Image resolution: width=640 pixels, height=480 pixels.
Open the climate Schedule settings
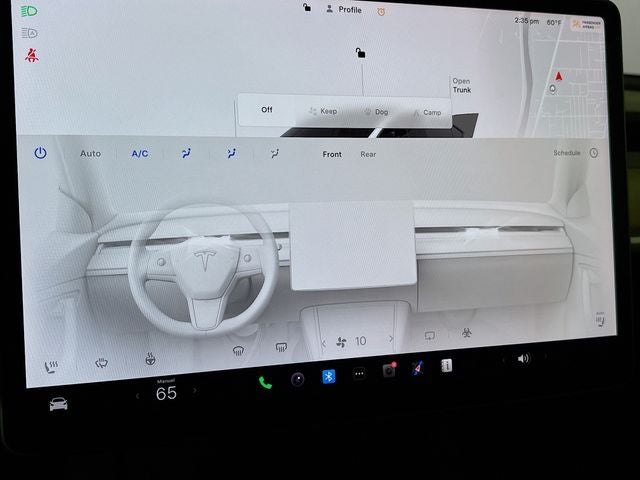pos(567,153)
